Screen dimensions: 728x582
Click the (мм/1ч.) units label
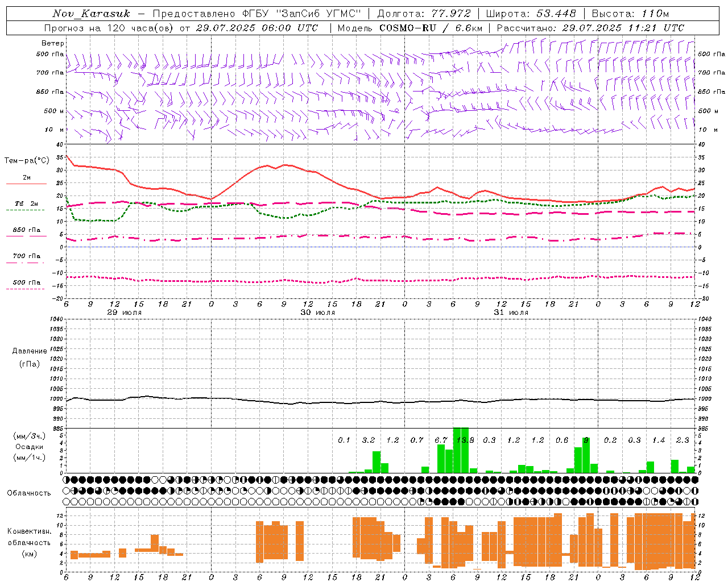(x=29, y=458)
